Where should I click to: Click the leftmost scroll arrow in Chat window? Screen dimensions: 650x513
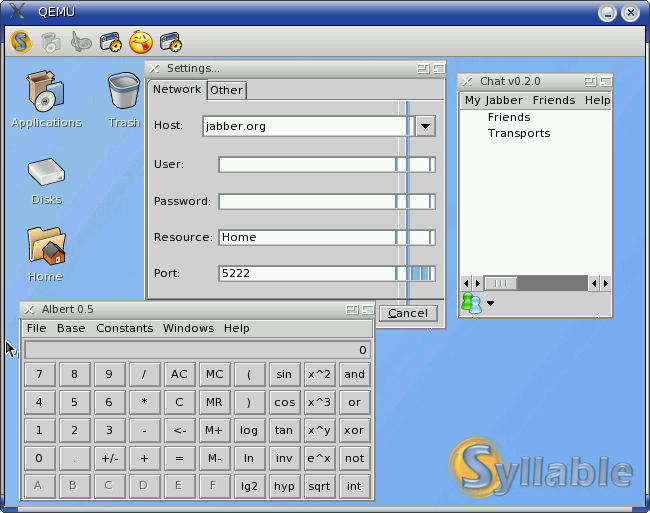pyautogui.click(x=466, y=283)
